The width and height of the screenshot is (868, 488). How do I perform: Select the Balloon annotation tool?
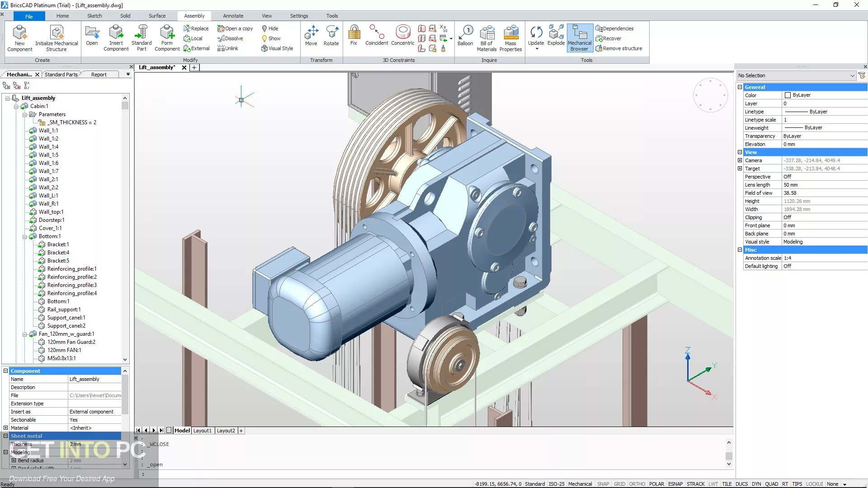pos(465,36)
